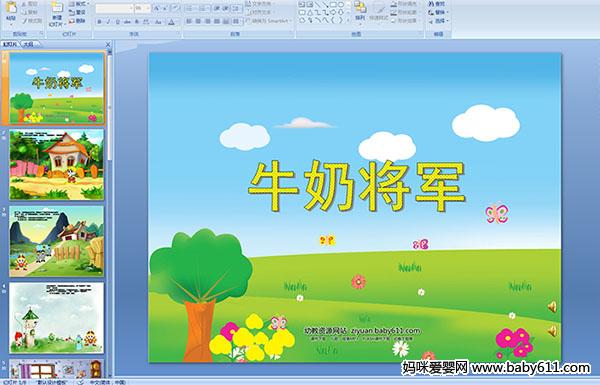The image size is (600, 385).
Task: Open the font size dropdown
Action: [143, 8]
